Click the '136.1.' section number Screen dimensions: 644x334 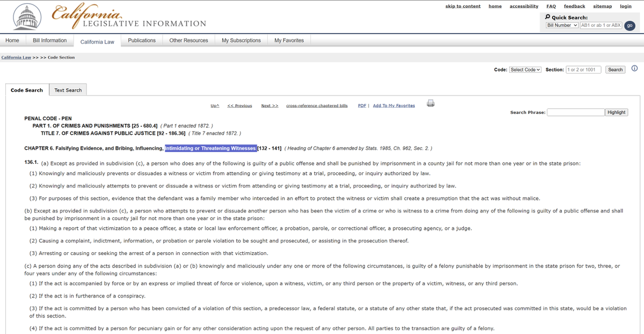point(32,163)
